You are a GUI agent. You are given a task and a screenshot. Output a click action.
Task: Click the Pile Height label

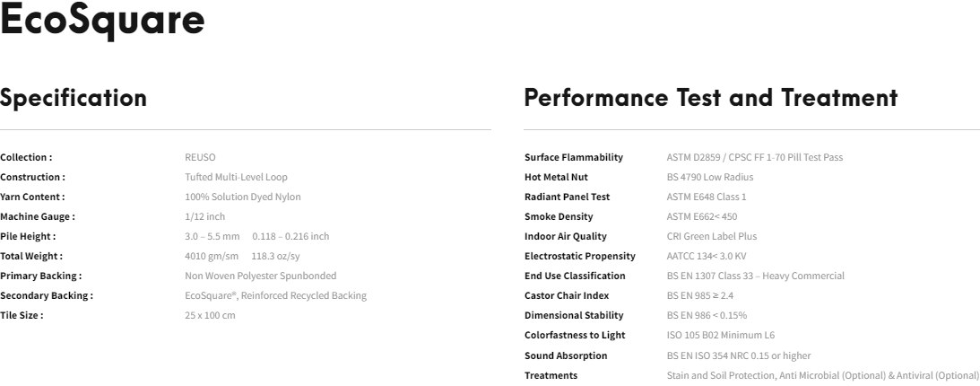click(28, 236)
